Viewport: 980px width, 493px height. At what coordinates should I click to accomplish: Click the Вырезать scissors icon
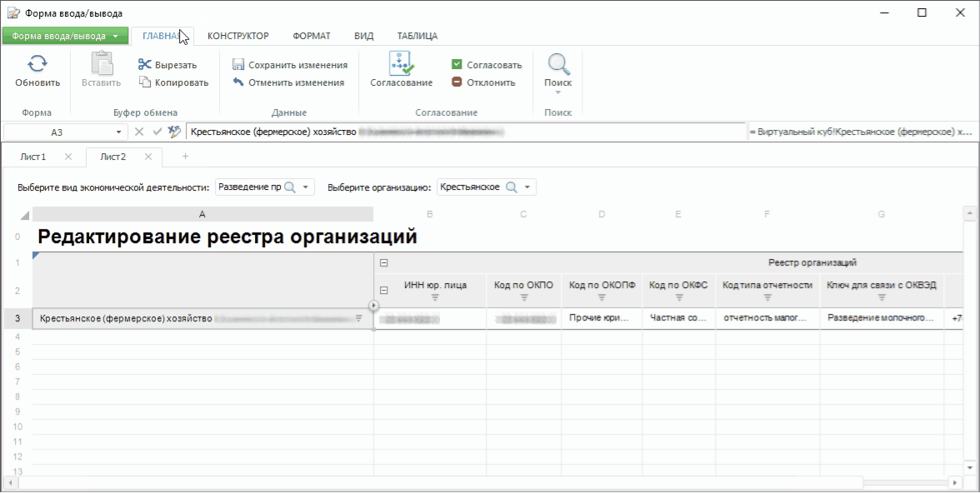pos(145,65)
